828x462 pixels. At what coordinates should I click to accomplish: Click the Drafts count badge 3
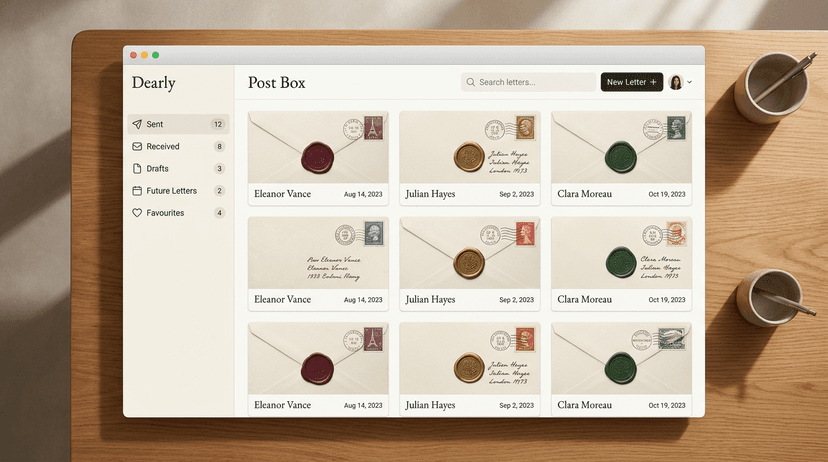pos(219,168)
